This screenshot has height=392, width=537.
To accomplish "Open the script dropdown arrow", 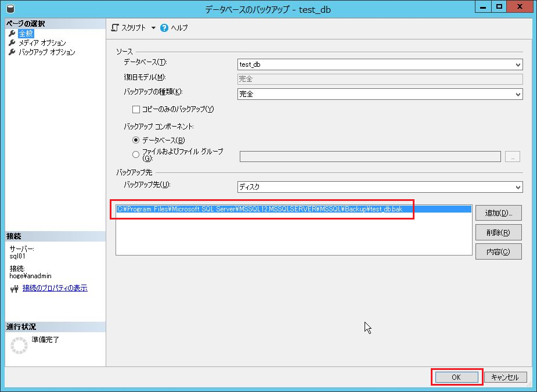I will (153, 28).
